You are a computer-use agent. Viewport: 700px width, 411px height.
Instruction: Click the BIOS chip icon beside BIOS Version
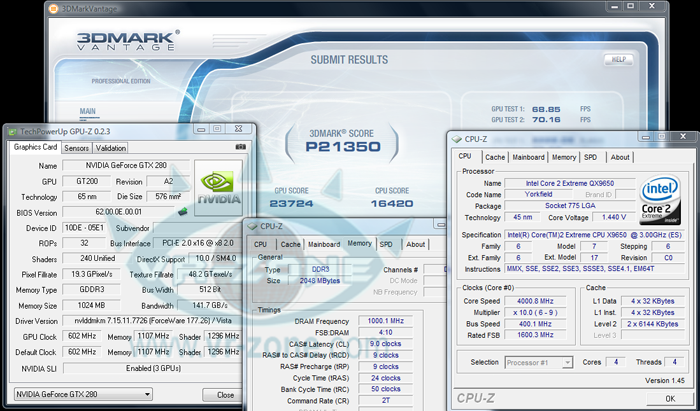point(183,213)
